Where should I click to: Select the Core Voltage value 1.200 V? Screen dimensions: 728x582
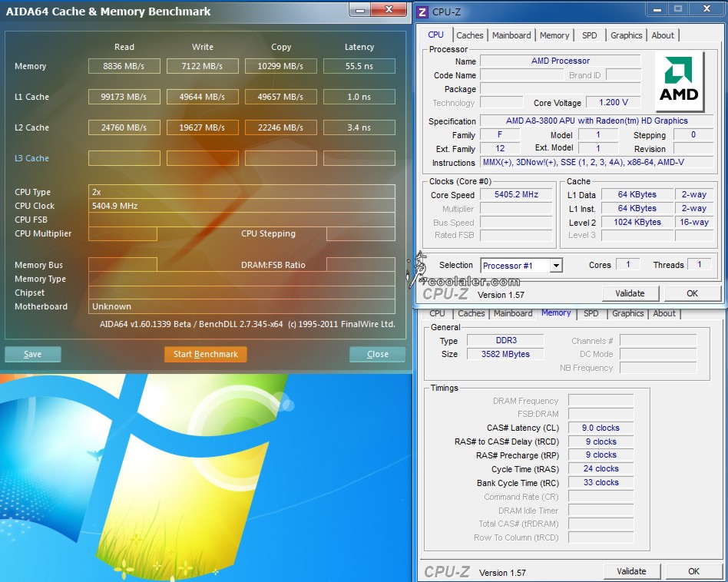pyautogui.click(x=614, y=103)
